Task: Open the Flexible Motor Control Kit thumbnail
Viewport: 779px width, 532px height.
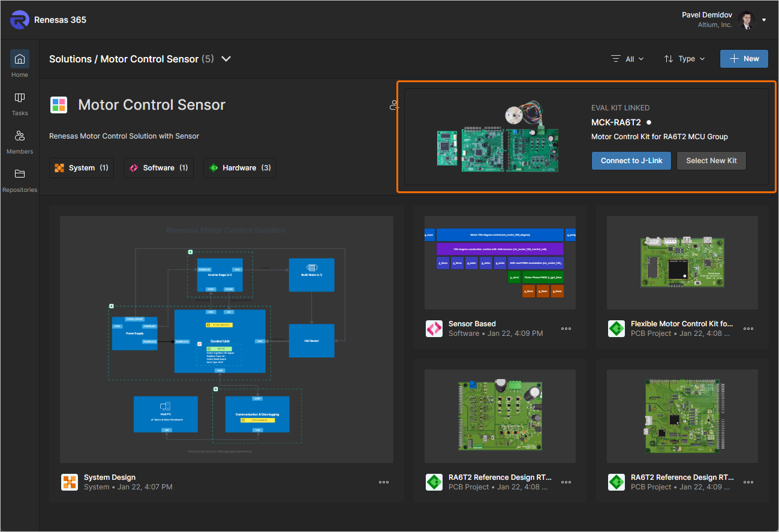Action: tap(682, 263)
